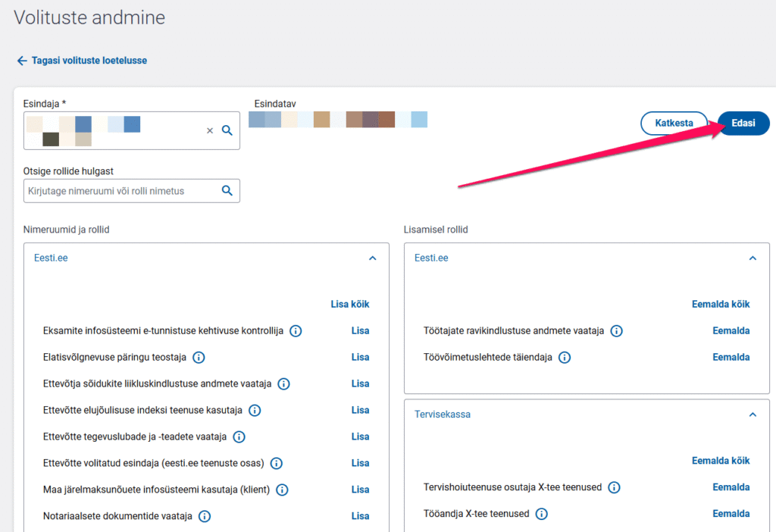Click the role search input field
The height and width of the screenshot is (532, 776).
pos(121,191)
